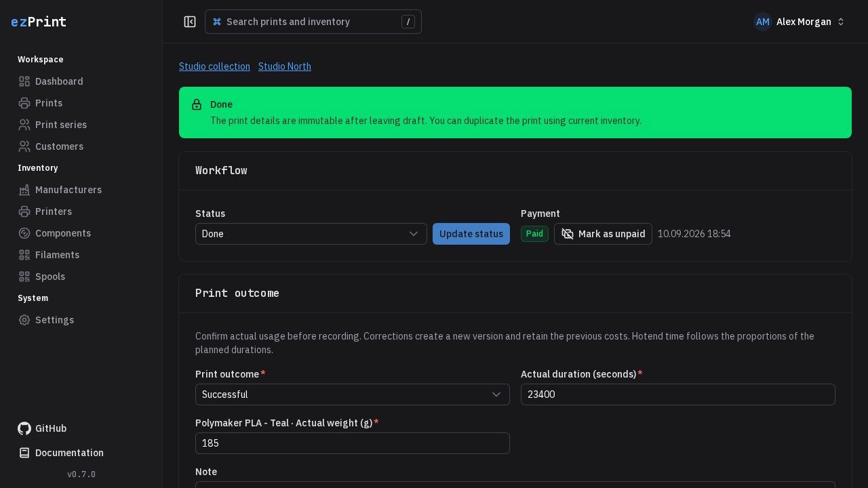
Task: Click the Update status button
Action: tap(471, 234)
